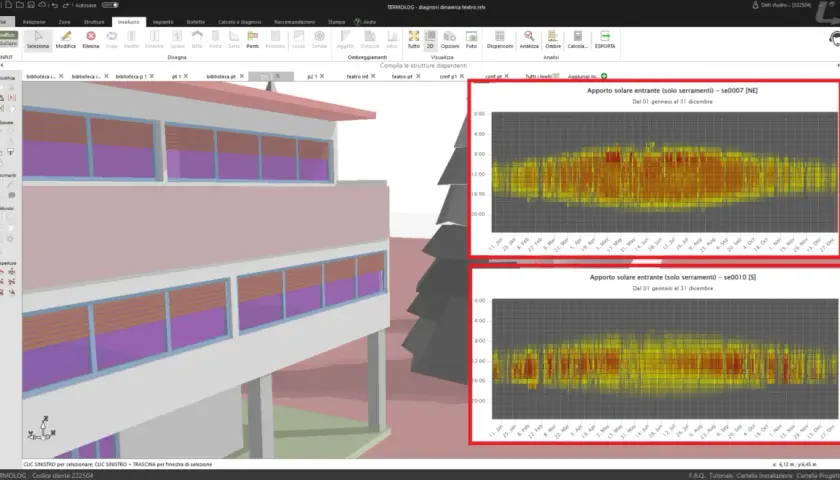840x480 pixels.
Task: Open the Zone ribbon tab
Action: pos(64,22)
